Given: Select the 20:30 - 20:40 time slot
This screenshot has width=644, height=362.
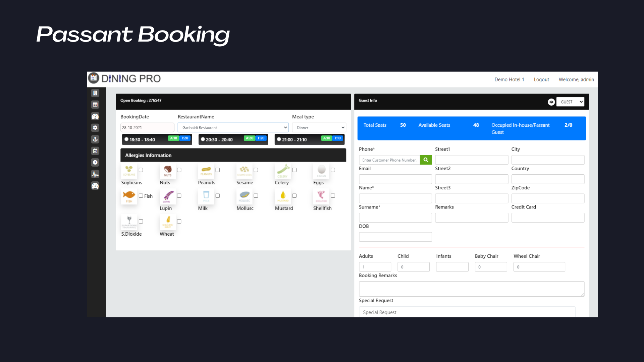Looking at the screenshot, I should click(x=203, y=139).
